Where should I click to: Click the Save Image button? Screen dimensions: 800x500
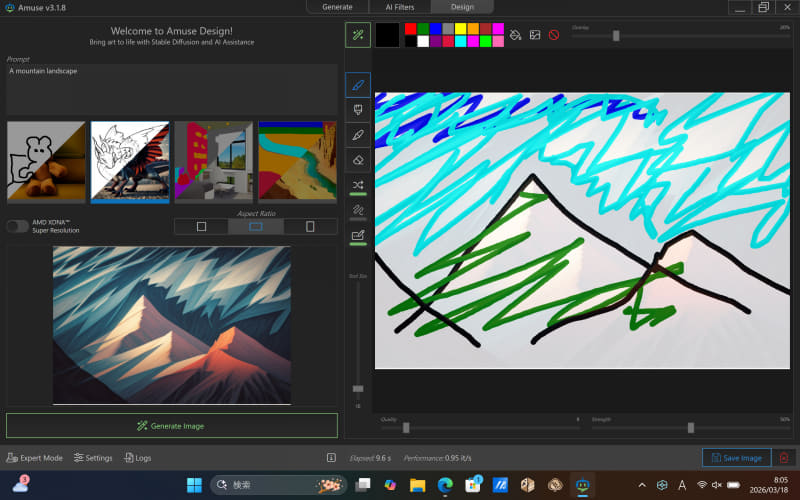(x=737, y=458)
